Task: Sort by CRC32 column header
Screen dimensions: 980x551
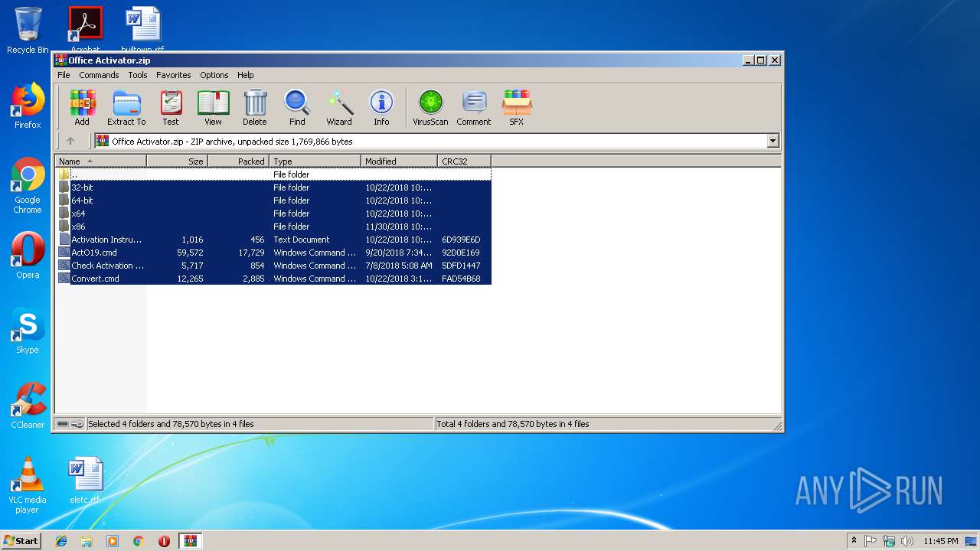Action: (464, 161)
